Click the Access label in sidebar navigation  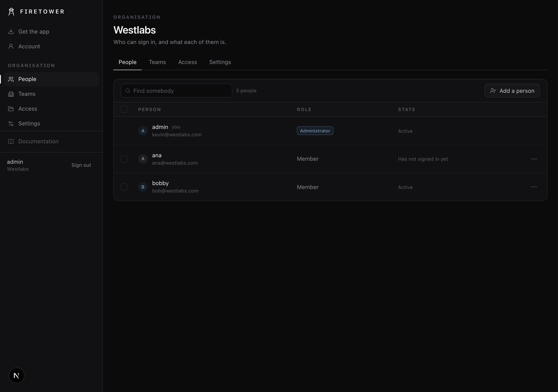28,109
